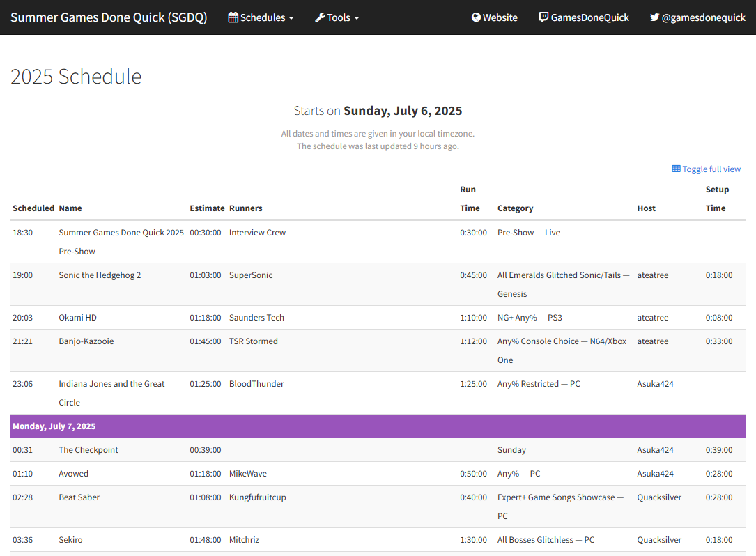Click the Sunday category cell for The Checkpoint
The height and width of the screenshot is (556, 756).
512,450
